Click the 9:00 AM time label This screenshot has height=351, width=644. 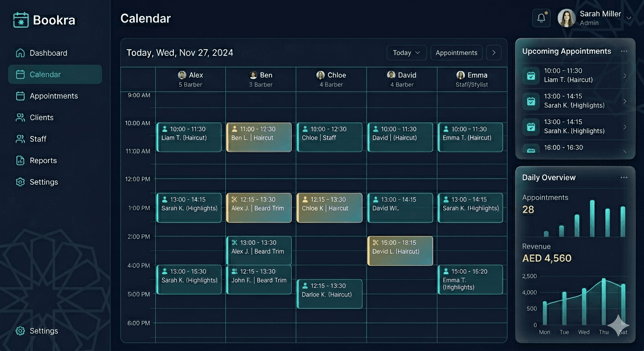[x=139, y=96]
